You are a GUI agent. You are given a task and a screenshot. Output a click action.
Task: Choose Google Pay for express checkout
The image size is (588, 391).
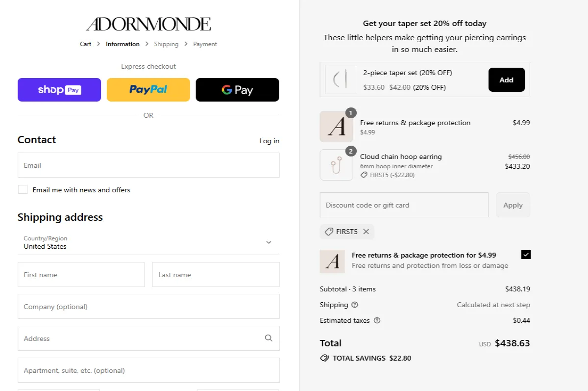[x=237, y=90]
